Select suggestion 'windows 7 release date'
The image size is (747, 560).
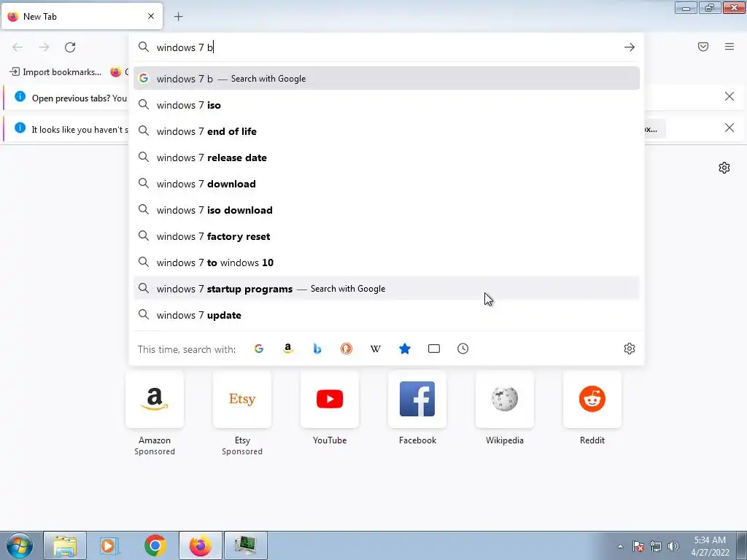[387, 157]
